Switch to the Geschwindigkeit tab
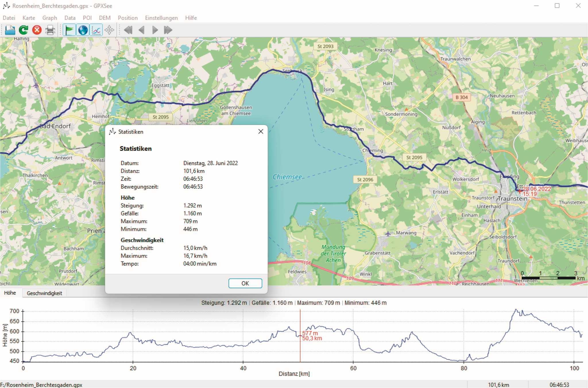This screenshot has width=588, height=388. [45, 293]
